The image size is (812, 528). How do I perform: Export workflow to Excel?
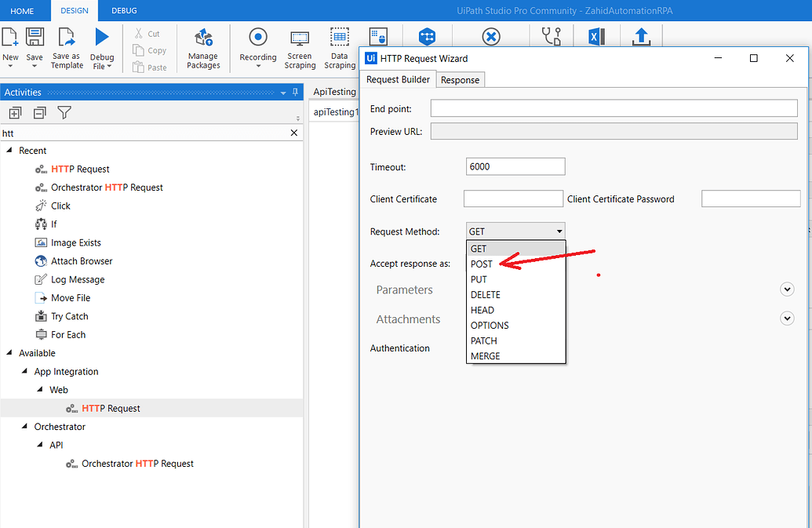[x=596, y=36]
